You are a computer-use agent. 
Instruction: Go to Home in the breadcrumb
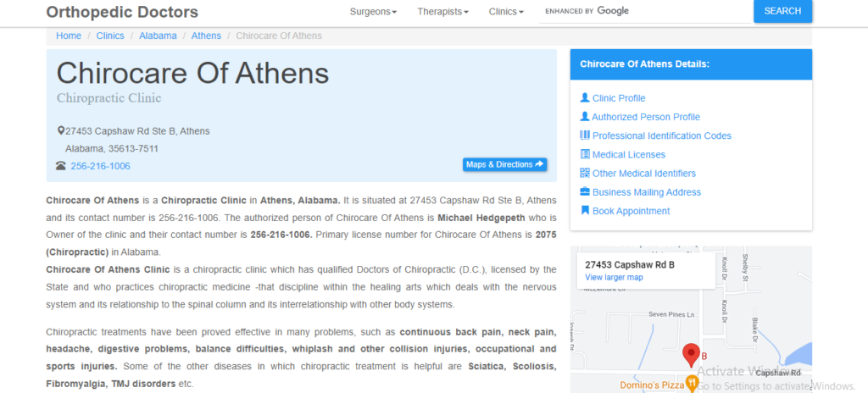[69, 36]
